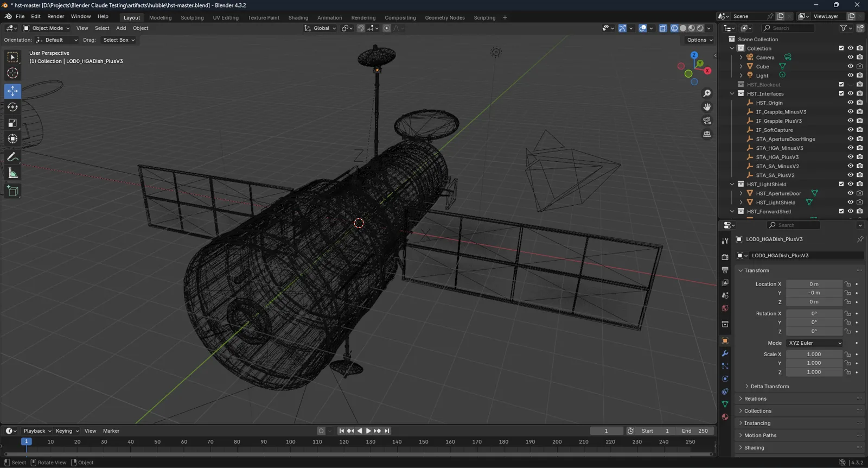
Task: Activate the Rotate tool
Action: [12, 107]
